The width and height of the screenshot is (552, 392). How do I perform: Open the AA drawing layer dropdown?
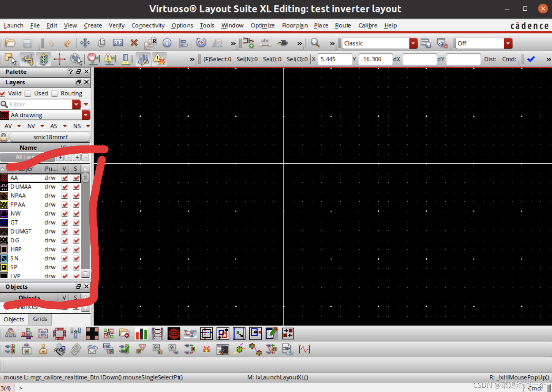click(x=86, y=115)
